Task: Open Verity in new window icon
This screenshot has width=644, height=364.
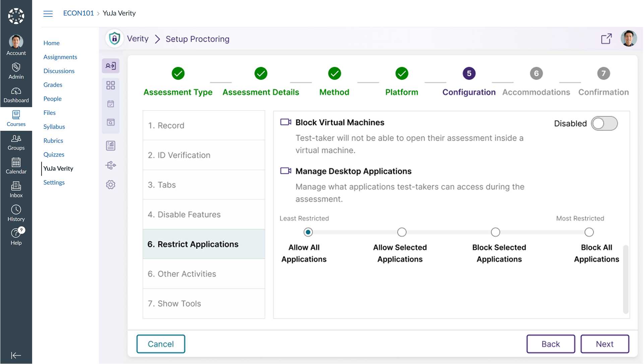Action: (x=606, y=39)
